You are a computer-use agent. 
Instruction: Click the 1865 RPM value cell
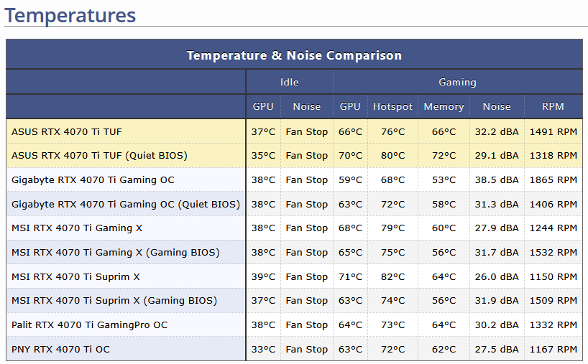pyautogui.click(x=553, y=179)
